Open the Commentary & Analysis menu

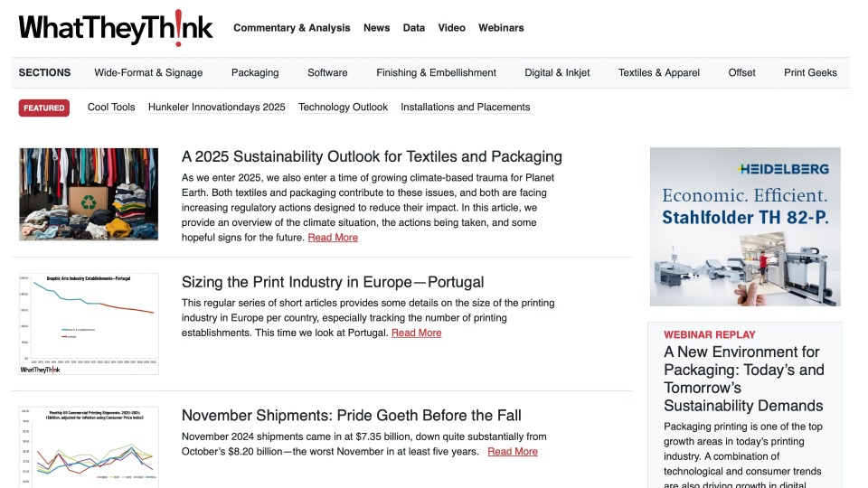[x=291, y=28]
